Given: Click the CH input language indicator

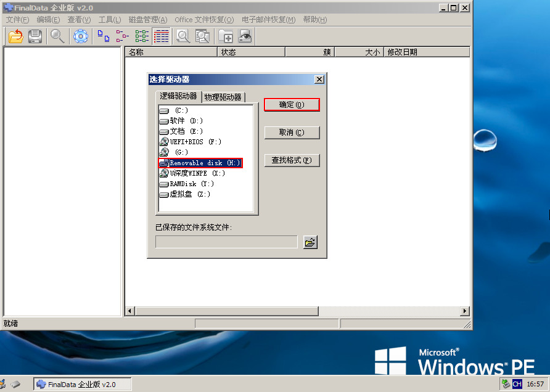Looking at the screenshot, I should 517,384.
